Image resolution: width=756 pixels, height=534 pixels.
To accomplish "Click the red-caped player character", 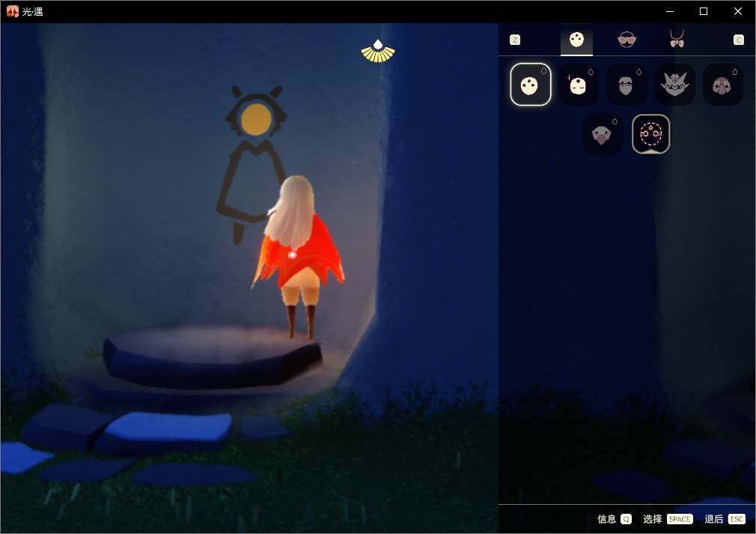I will 299,255.
